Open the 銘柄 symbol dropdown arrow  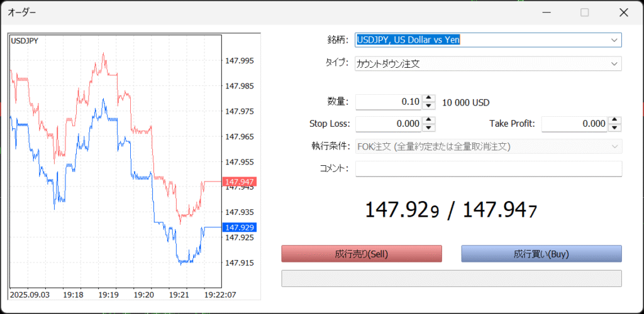[x=614, y=40]
